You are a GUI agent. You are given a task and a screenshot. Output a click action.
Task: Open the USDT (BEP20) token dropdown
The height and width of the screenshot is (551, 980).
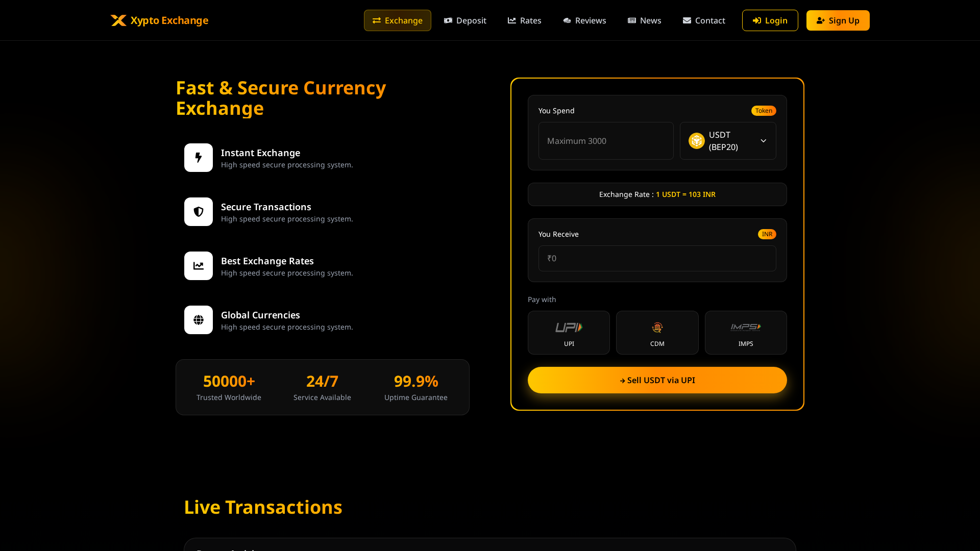tap(728, 141)
